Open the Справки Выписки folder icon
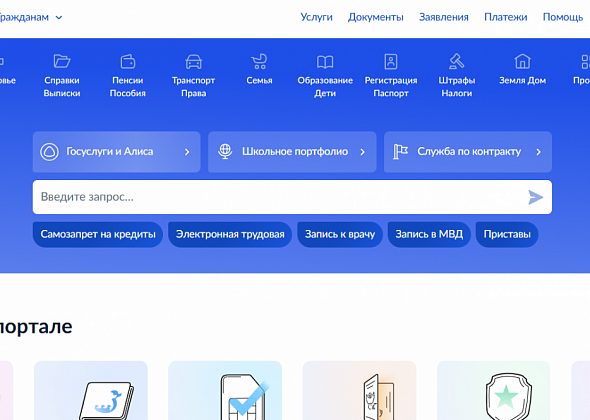 62,61
